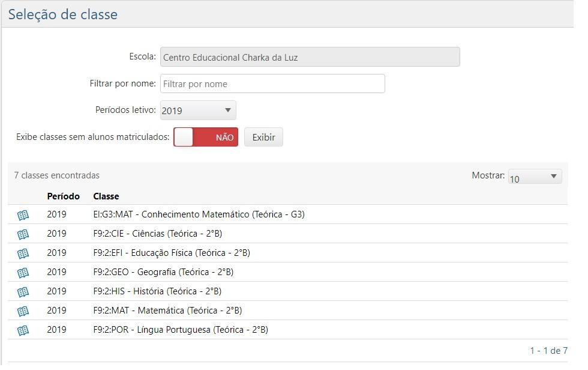The height and width of the screenshot is (370, 588).
Task: Select class 'EI:G3:MAT - Conhecimento Matemático (Teórica - G3)'
Action: click(x=199, y=214)
